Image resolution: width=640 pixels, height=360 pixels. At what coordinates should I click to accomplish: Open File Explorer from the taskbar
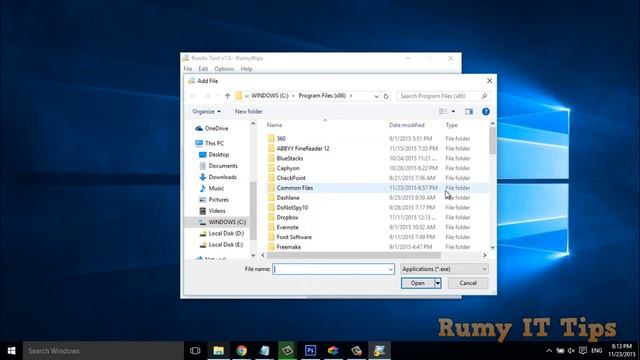tap(218, 351)
